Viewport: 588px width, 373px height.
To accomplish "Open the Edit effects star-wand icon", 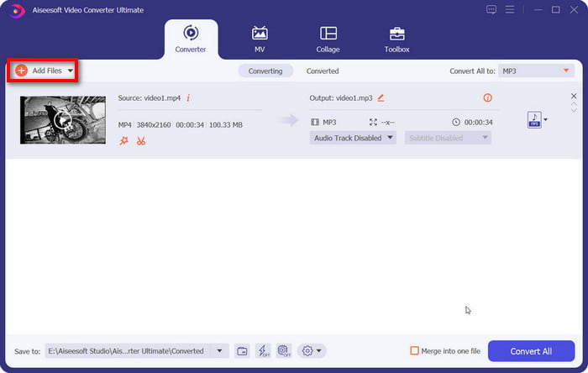I will tap(123, 141).
